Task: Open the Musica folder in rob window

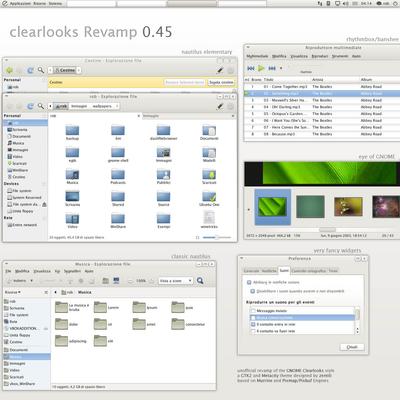Action: tap(72, 175)
